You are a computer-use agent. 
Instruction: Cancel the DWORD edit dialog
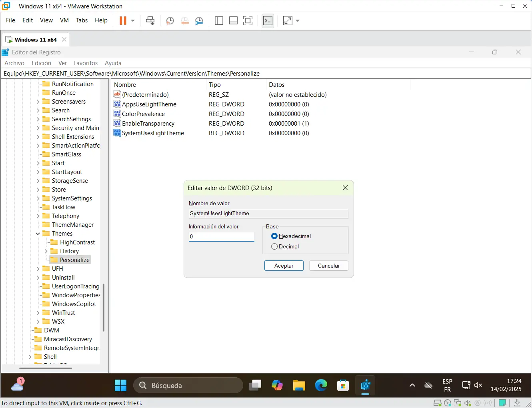tap(329, 266)
